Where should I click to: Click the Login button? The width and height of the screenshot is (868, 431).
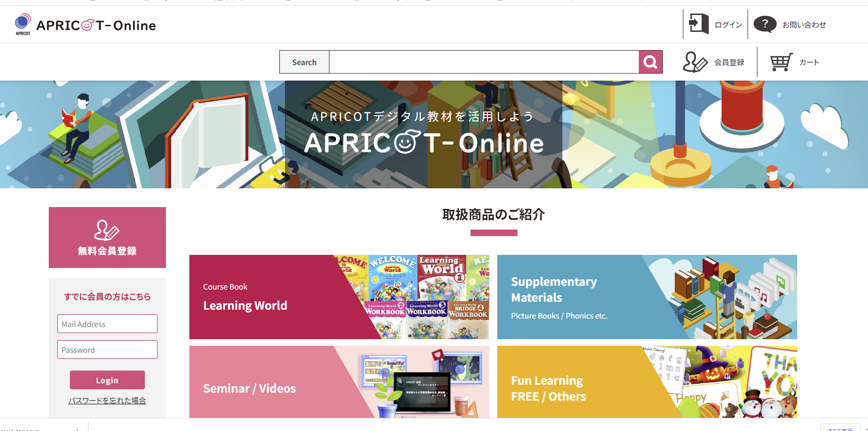(107, 380)
